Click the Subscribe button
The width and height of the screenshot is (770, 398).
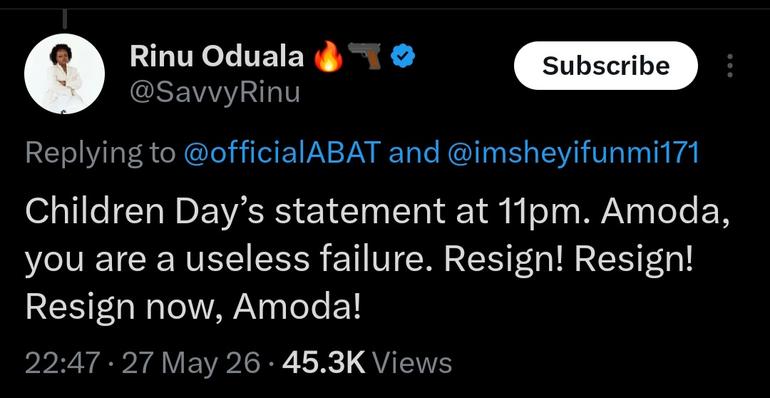coord(605,65)
